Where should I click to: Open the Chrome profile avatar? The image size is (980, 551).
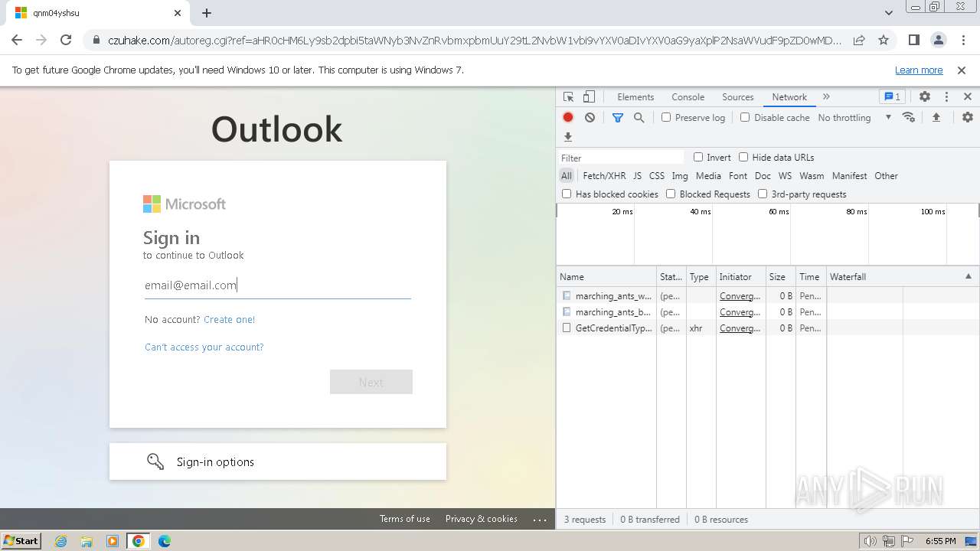coord(939,40)
